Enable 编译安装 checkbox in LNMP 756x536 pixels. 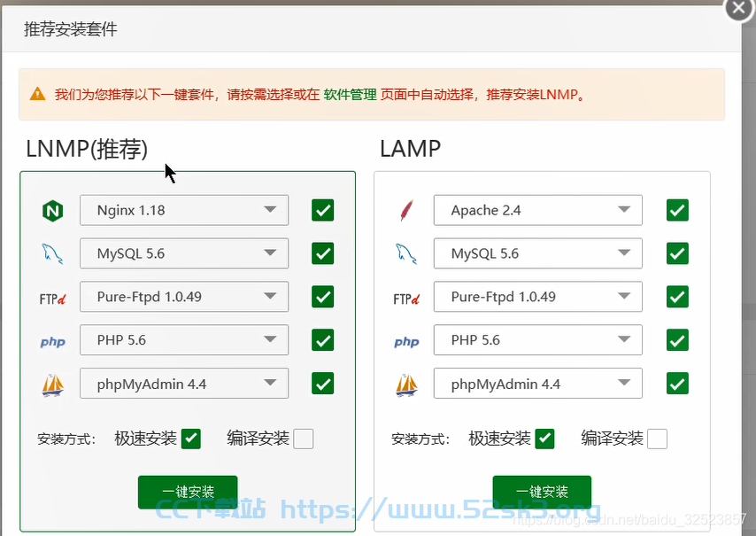coord(304,439)
